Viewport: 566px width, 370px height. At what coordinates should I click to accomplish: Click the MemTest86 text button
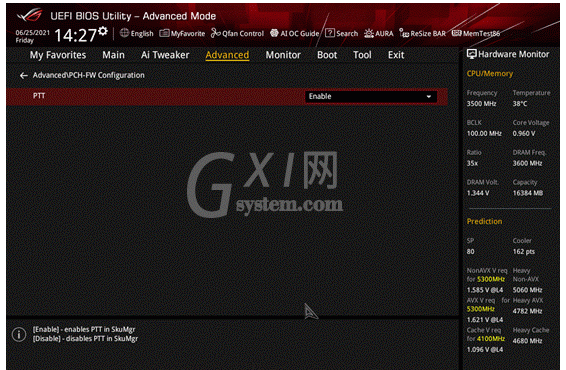click(482, 34)
